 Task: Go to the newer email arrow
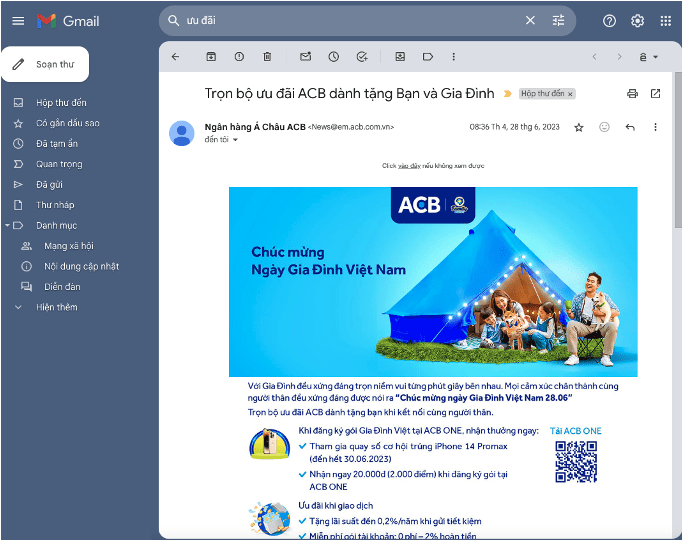coord(595,57)
